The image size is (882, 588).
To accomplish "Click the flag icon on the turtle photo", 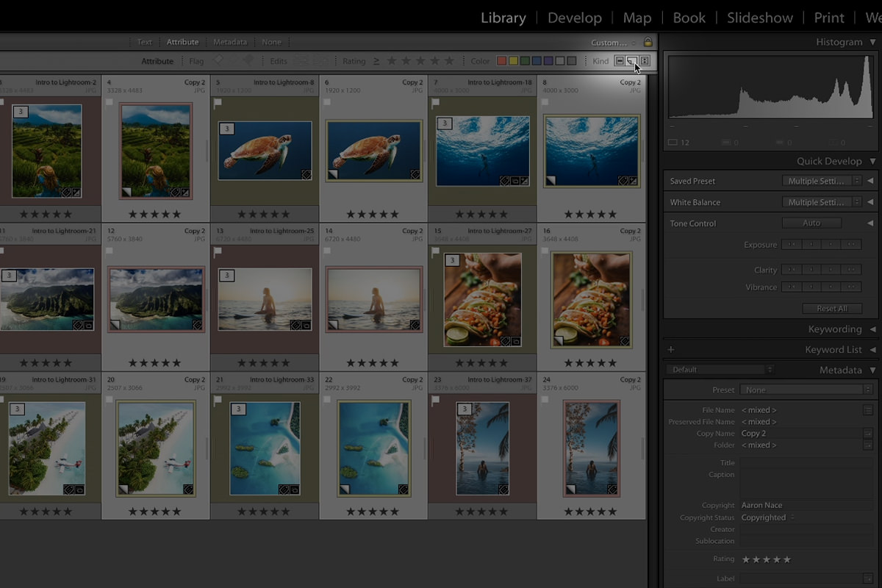I will point(218,101).
